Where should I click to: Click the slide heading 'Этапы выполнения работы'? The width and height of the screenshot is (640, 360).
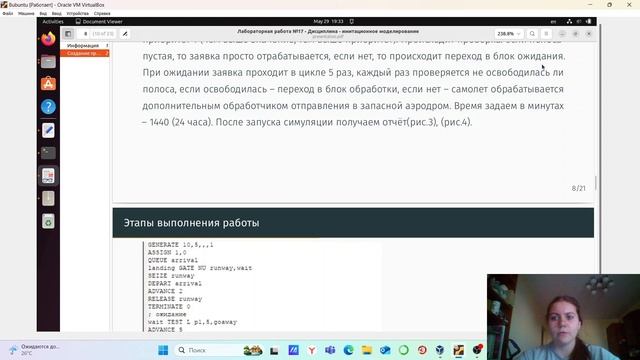(191, 223)
